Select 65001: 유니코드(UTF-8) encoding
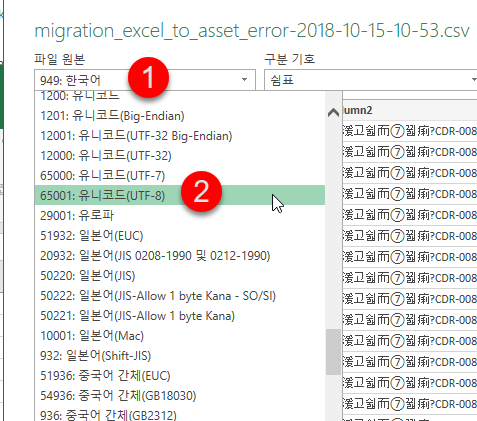The image size is (477, 421). (180, 195)
